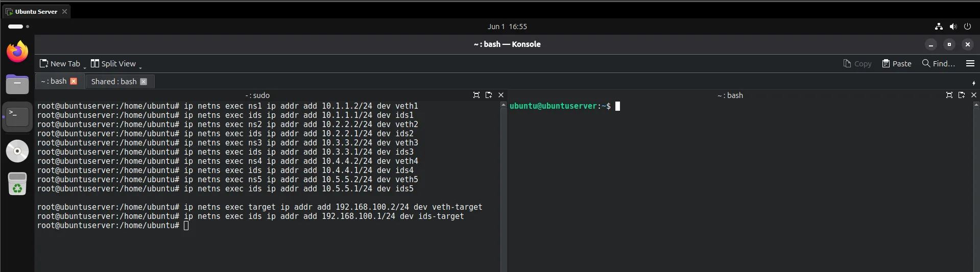The width and height of the screenshot is (980, 272).
Task: Click the line adding 10.3.3.1/24 dev ids3
Action: point(225,152)
